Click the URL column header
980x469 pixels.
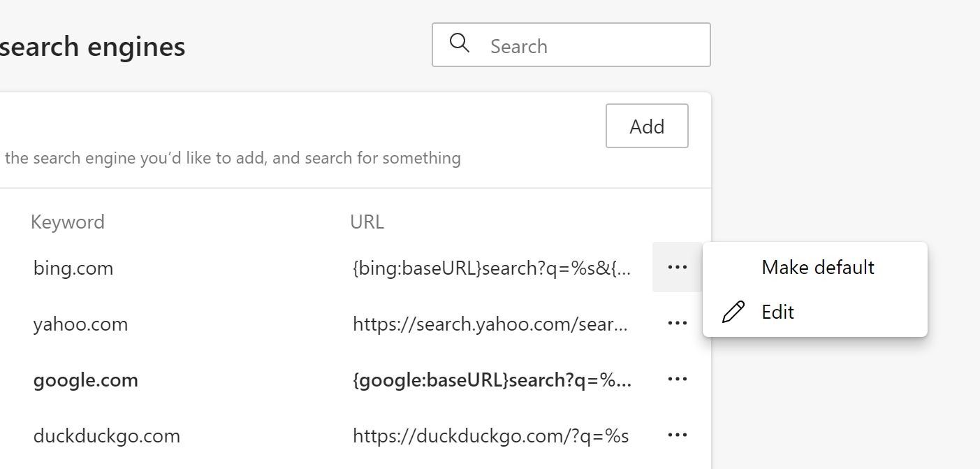click(367, 222)
